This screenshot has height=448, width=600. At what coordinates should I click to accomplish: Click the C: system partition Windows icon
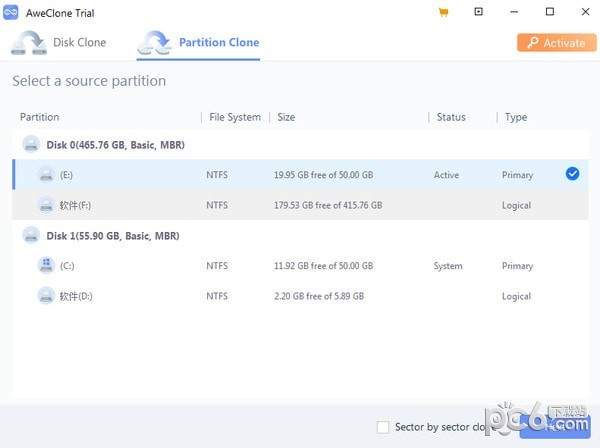46,266
